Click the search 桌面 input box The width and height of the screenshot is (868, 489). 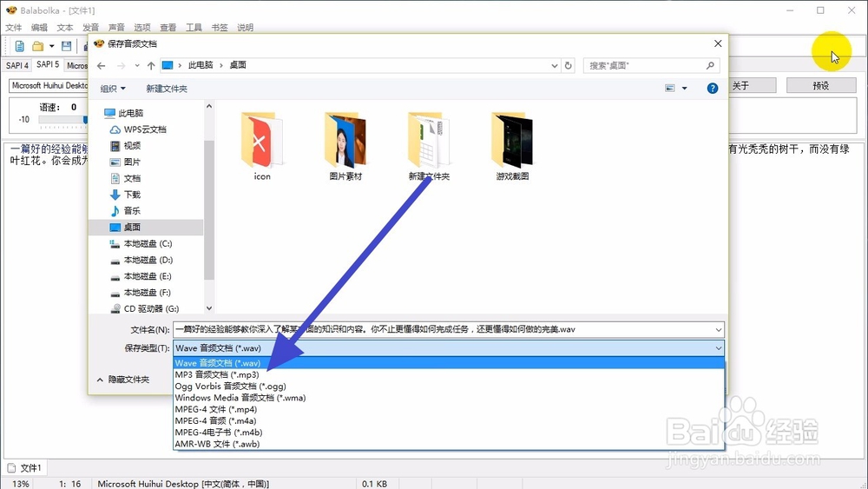point(645,65)
